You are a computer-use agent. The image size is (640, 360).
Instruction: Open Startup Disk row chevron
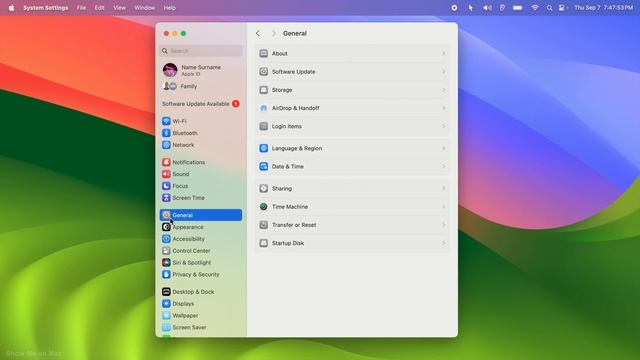pyautogui.click(x=444, y=243)
